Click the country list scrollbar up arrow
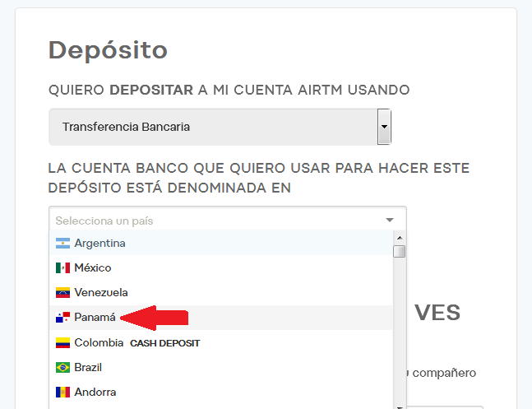532x409 pixels. coord(400,238)
